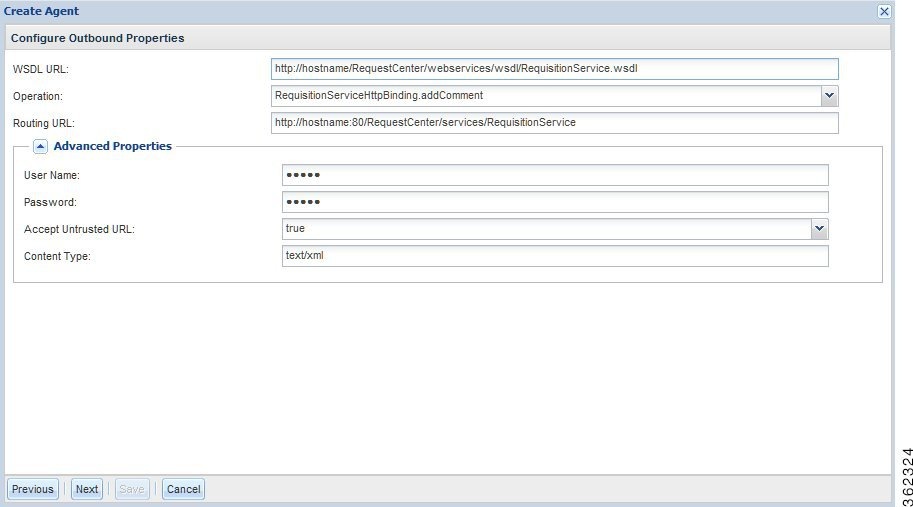Click the Routing URL input field
Screen dimensions: 913x507
pos(554,123)
